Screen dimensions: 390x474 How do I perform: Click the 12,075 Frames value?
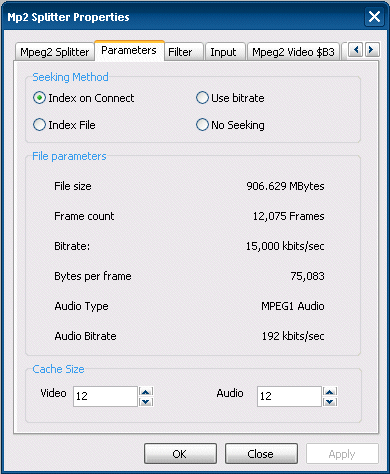288,216
